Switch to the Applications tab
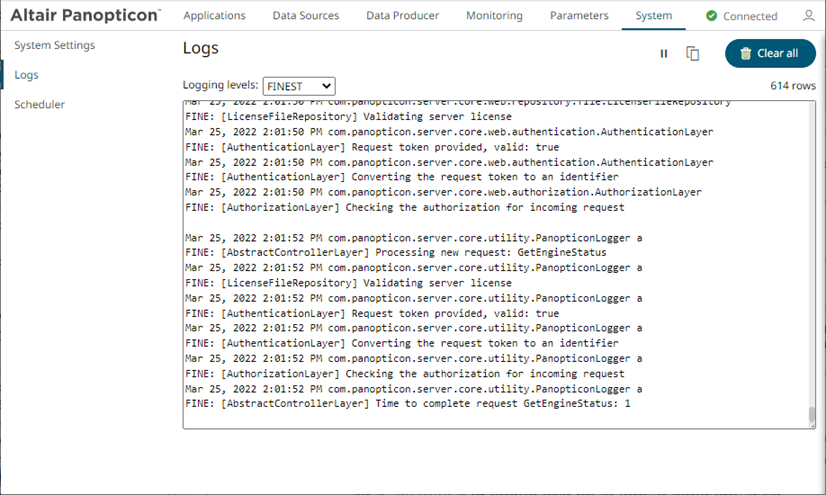 214,16
